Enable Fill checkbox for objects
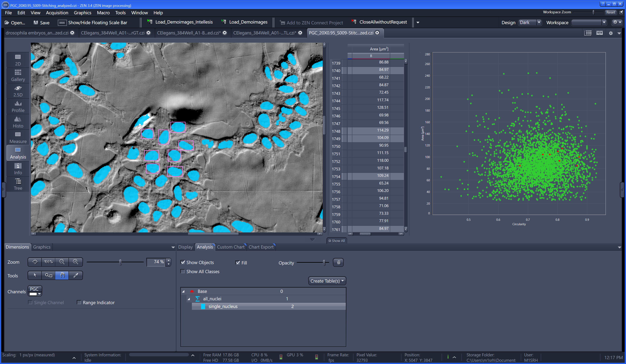This screenshot has width=626, height=364. coord(238,262)
